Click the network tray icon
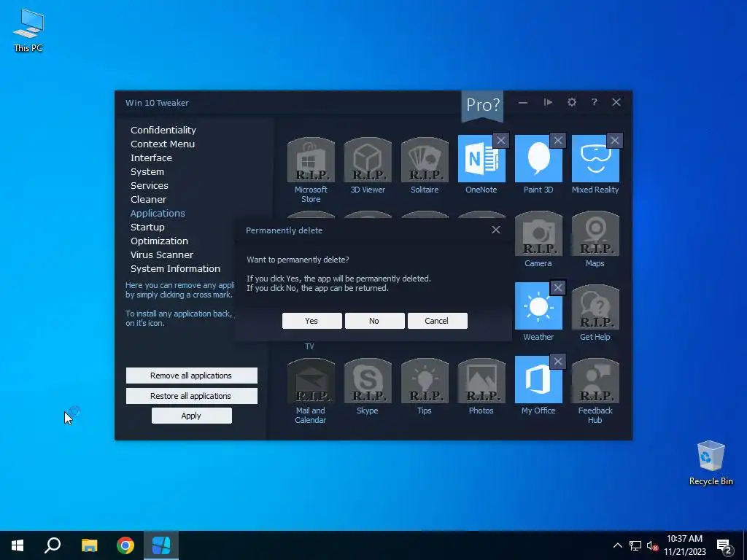Image resolution: width=747 pixels, height=560 pixels. tap(635, 545)
